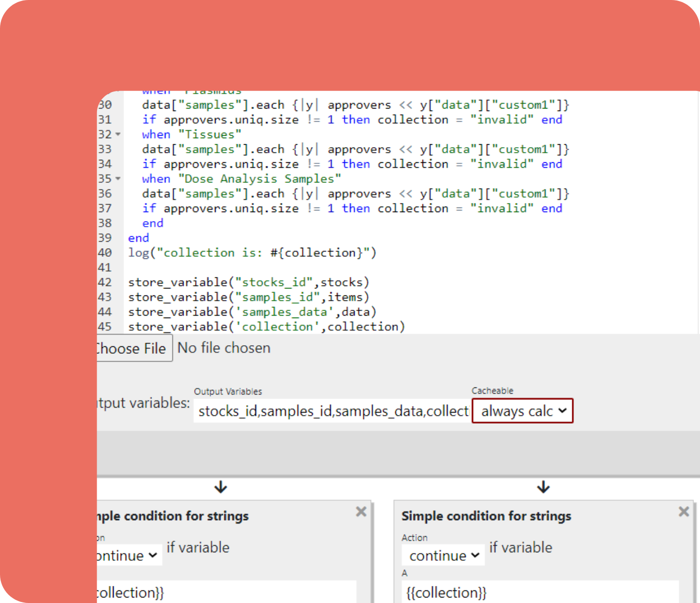700x603 pixels.
Task: Click the arrow connector above right condition block
Action: pos(543,487)
